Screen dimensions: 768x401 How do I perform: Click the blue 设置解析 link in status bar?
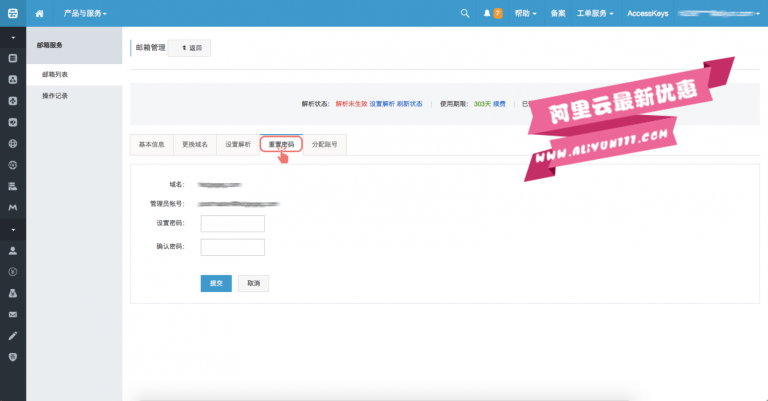[x=382, y=104]
